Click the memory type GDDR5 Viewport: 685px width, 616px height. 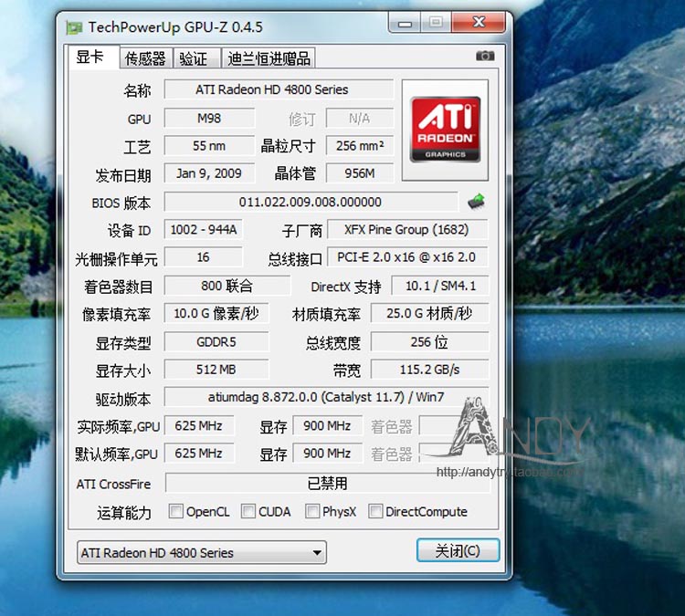pyautogui.click(x=216, y=342)
